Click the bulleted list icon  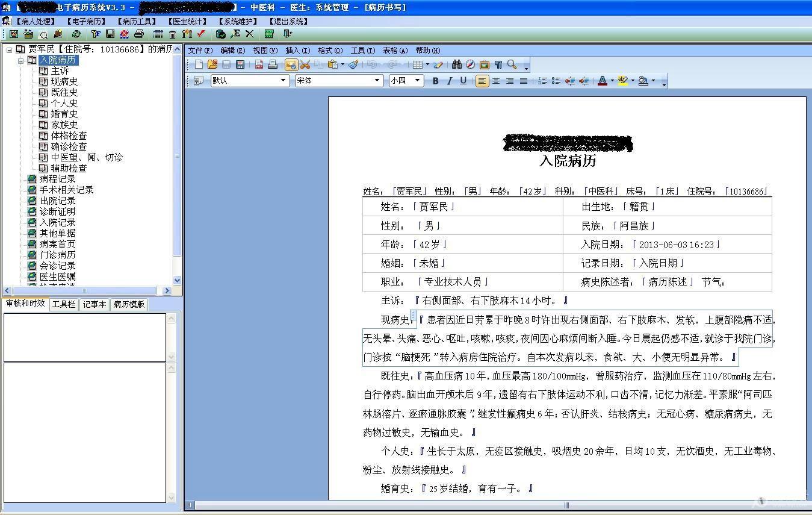556,81
